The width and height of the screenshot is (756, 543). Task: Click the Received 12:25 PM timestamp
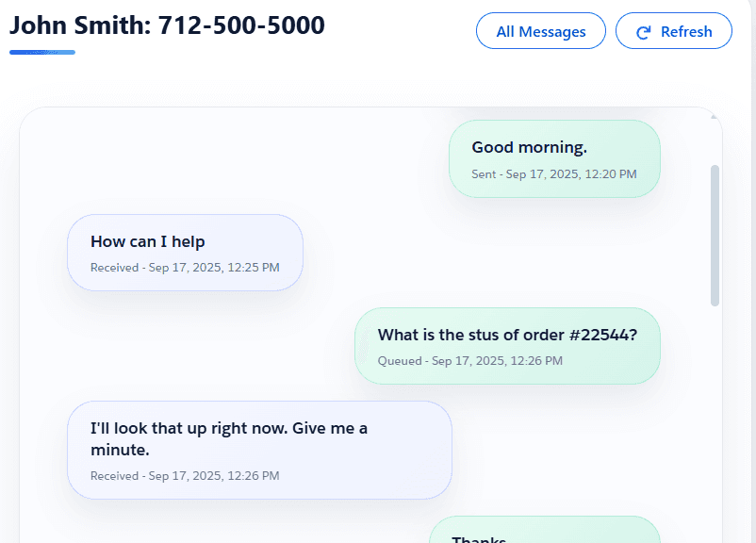point(185,267)
